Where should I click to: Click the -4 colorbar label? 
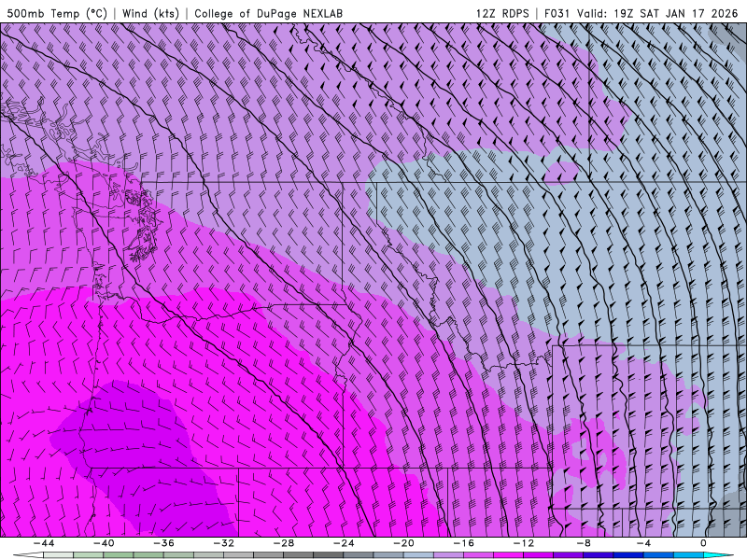click(643, 543)
